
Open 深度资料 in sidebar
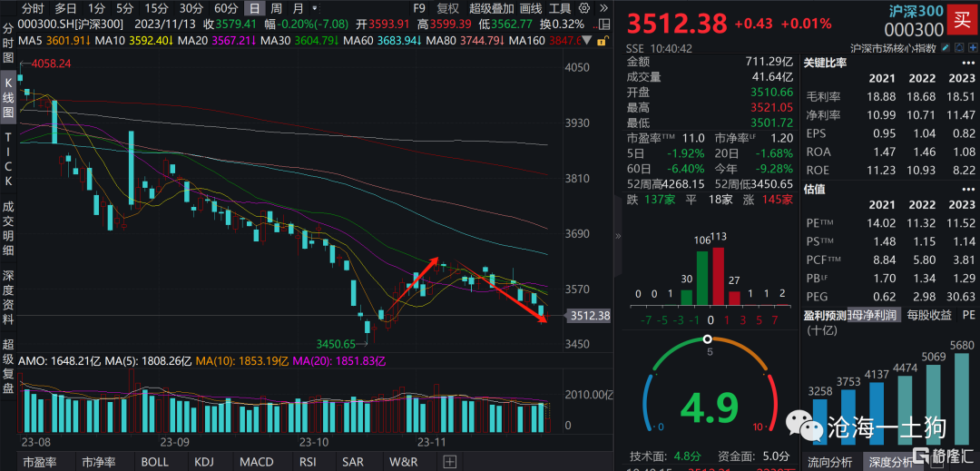click(9, 298)
